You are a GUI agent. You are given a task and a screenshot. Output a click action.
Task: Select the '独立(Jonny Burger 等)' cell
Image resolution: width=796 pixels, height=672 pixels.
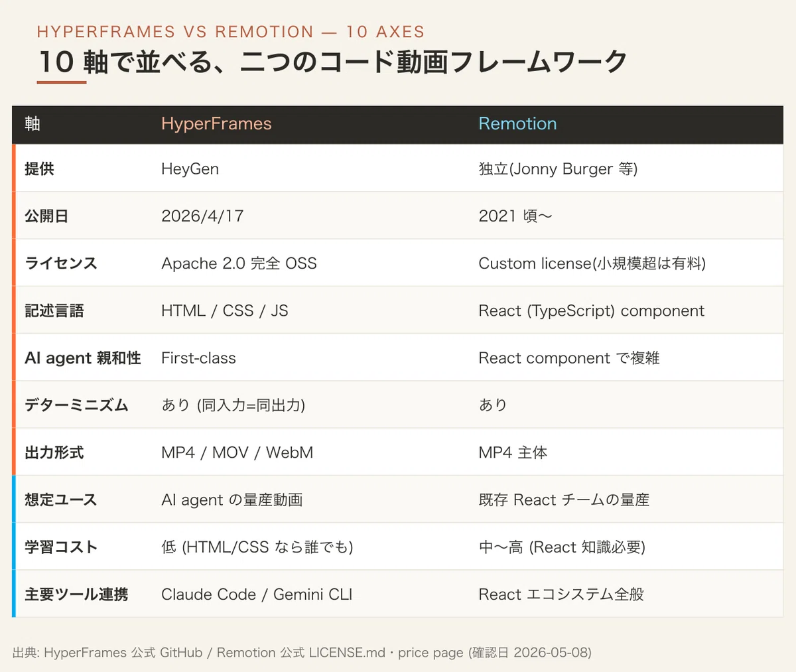(x=558, y=168)
